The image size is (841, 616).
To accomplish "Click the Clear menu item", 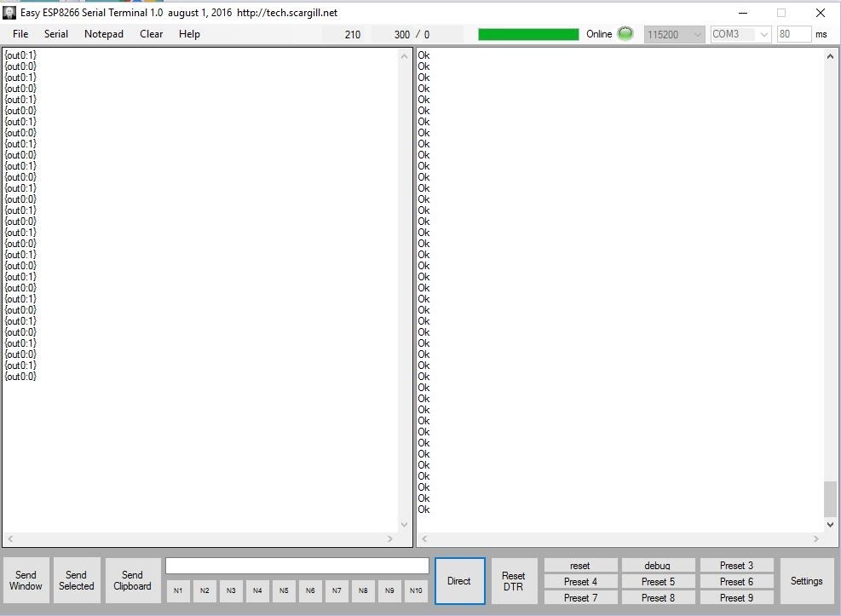I will pyautogui.click(x=152, y=34).
